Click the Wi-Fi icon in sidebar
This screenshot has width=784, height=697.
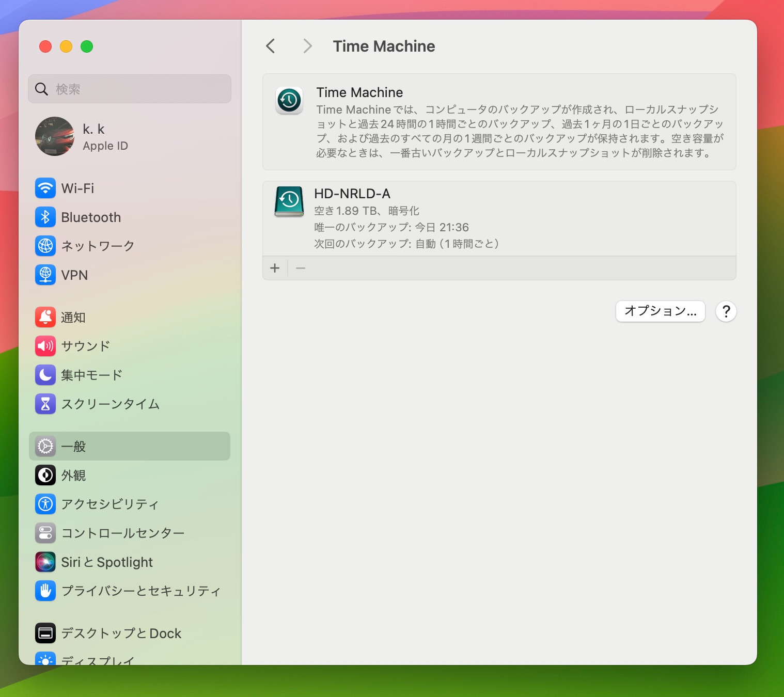pyautogui.click(x=45, y=188)
